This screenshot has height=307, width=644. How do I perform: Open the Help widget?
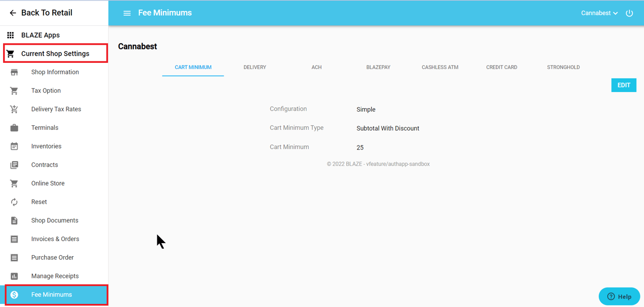[x=619, y=296]
